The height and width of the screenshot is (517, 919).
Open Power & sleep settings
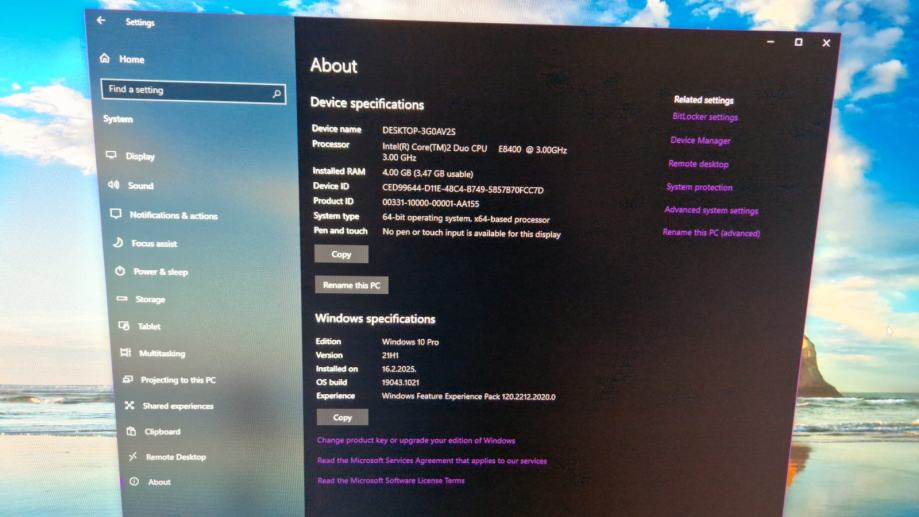coord(161,272)
